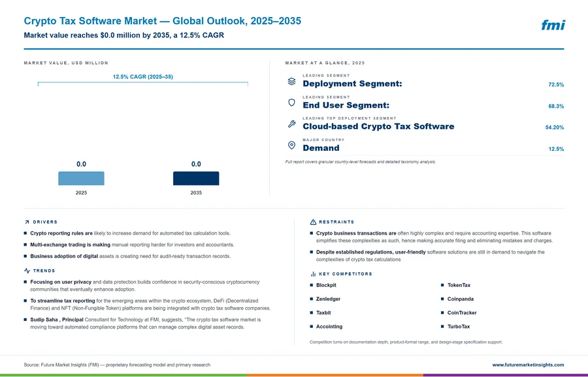Click the Drivers arrow icon
This screenshot has width=588, height=377.
(27, 222)
